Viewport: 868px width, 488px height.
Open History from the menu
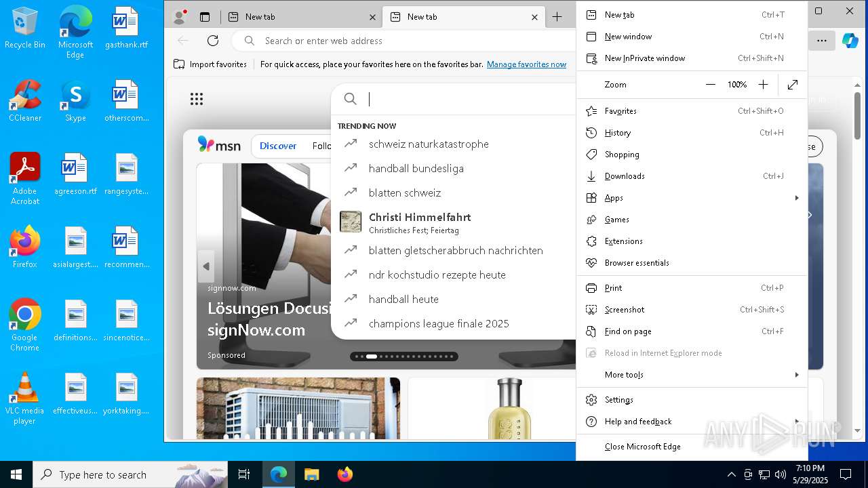[x=692, y=133]
